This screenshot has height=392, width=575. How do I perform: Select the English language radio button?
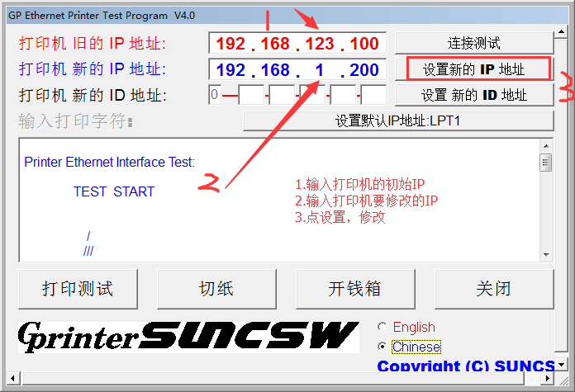(383, 327)
